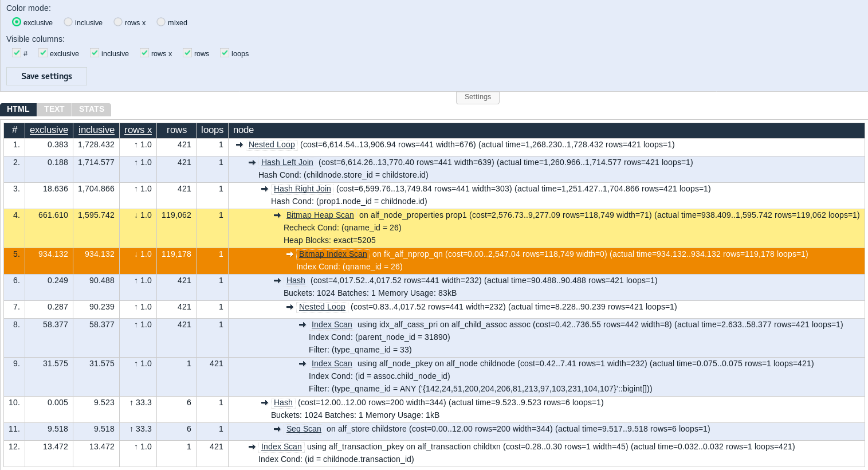
Task: Click the arrow on alf_transaction_pkey Index Scan
Action: pyautogui.click(x=252, y=447)
